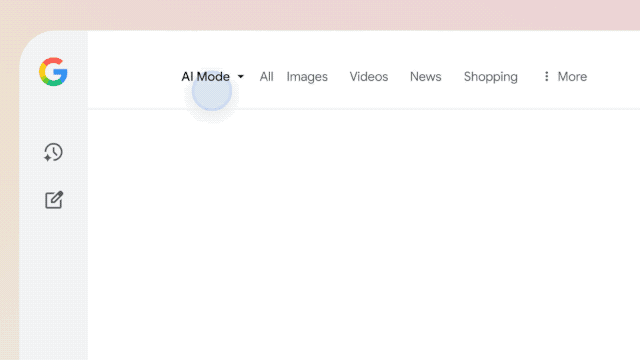Click the three-dot icon beside More
The image size is (640, 360).
tap(547, 76)
